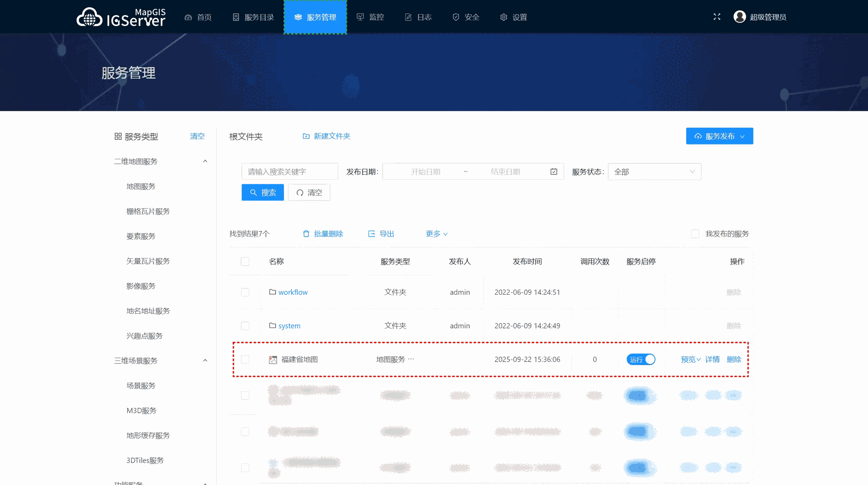Open the 设置 settings gear icon
This screenshot has width=868, height=485.
tap(504, 17)
